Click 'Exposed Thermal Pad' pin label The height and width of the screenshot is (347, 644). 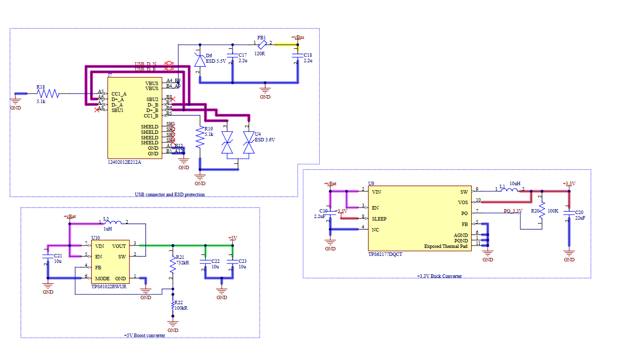click(x=446, y=246)
